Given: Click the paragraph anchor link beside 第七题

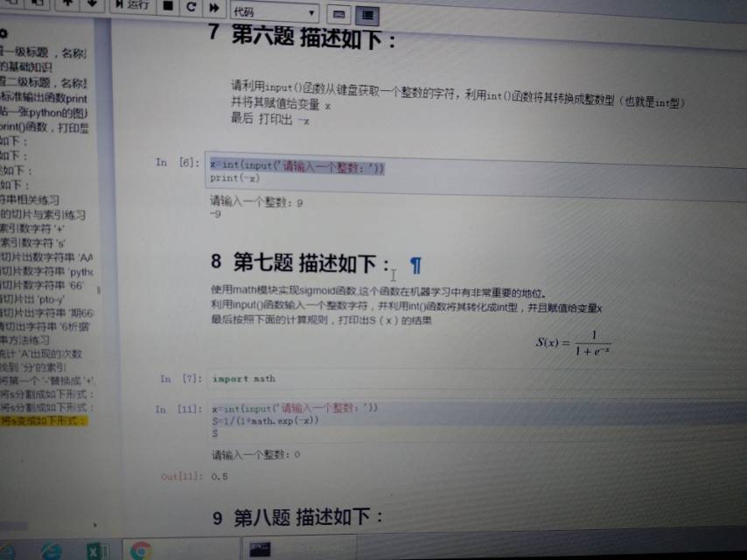Looking at the screenshot, I should coord(415,265).
